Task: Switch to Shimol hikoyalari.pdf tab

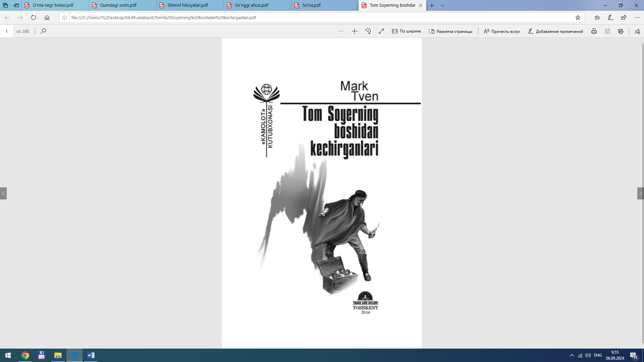Action: click(x=188, y=5)
